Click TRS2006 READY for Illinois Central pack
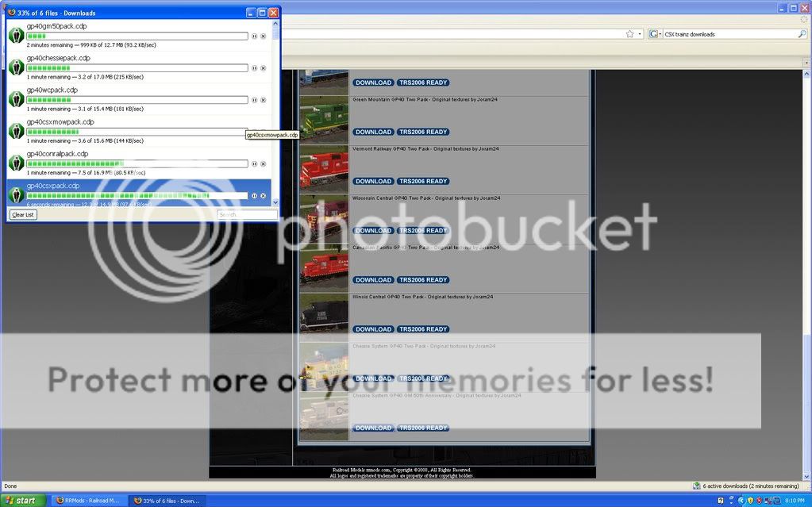This screenshot has height=507, width=812. [x=423, y=329]
